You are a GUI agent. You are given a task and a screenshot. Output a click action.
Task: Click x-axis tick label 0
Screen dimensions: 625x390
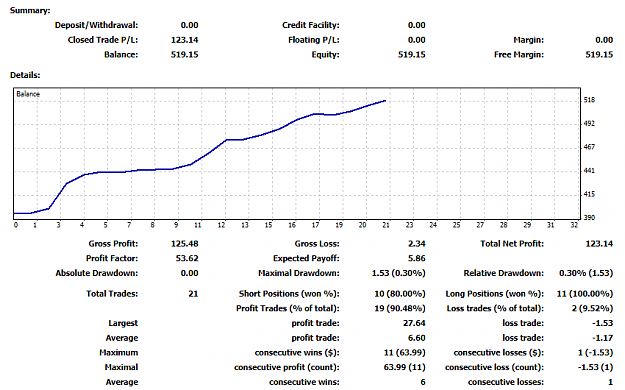16,225
